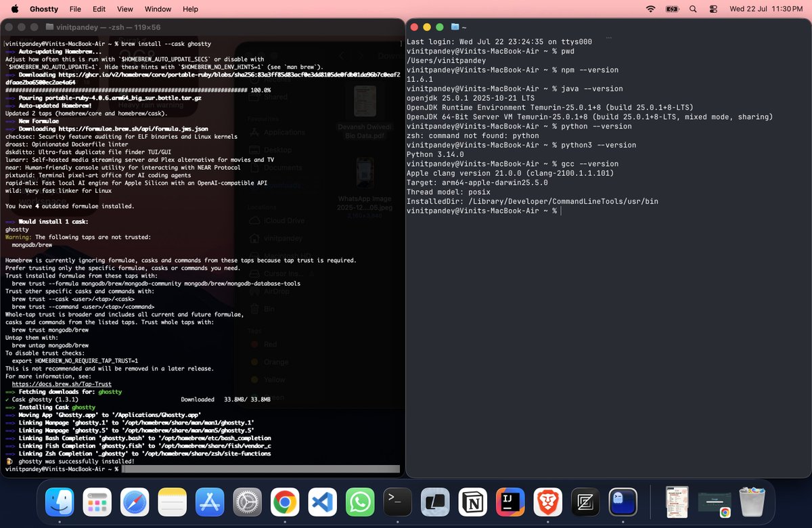The image size is (812, 528).
Task: Open the File menu
Action: click(75, 9)
